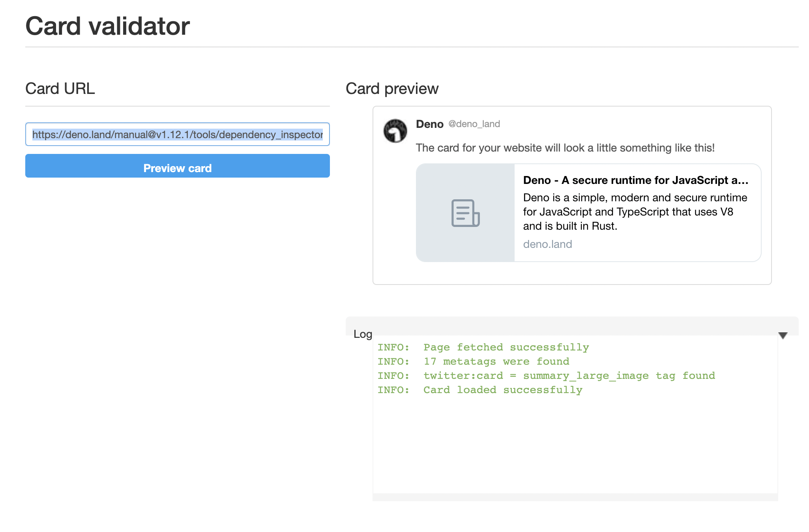The image size is (809, 532).
Task: Click the Card preview heading
Action: click(392, 89)
